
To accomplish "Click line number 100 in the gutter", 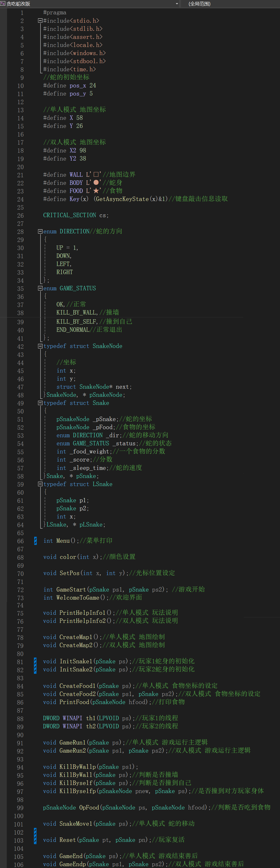I will (19, 816).
